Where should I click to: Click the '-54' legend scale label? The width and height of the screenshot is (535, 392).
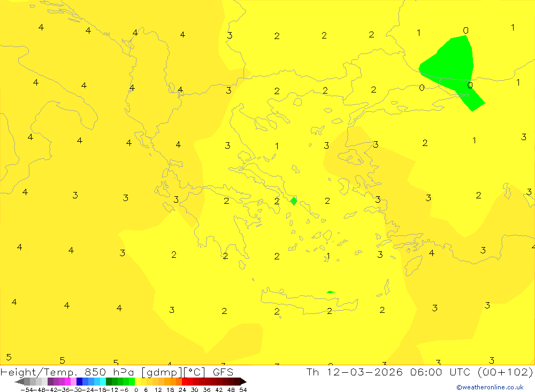click(x=27, y=390)
